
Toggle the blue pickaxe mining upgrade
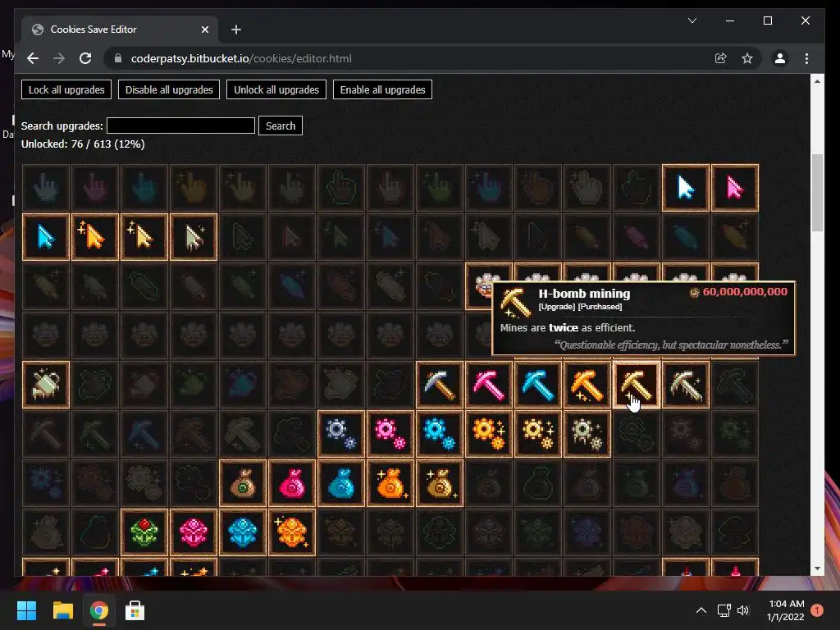tap(538, 385)
